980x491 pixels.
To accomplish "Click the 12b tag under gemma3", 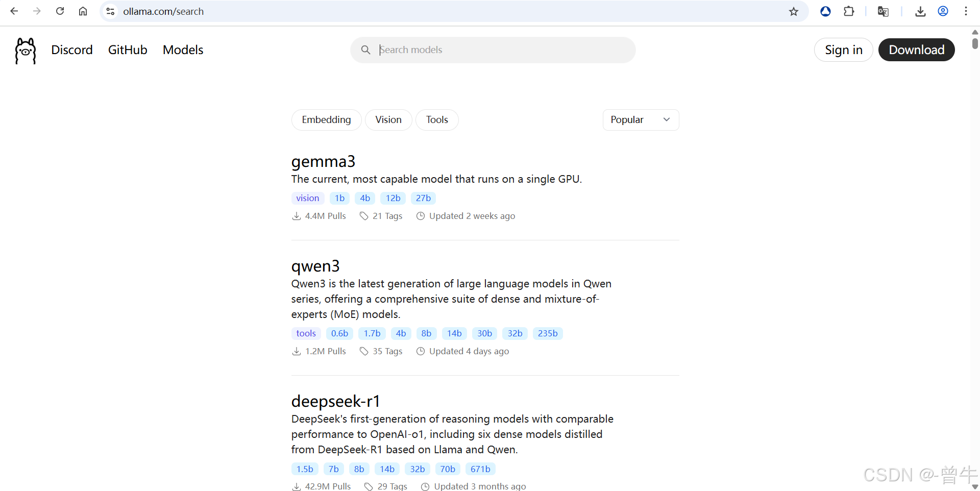I will [393, 198].
